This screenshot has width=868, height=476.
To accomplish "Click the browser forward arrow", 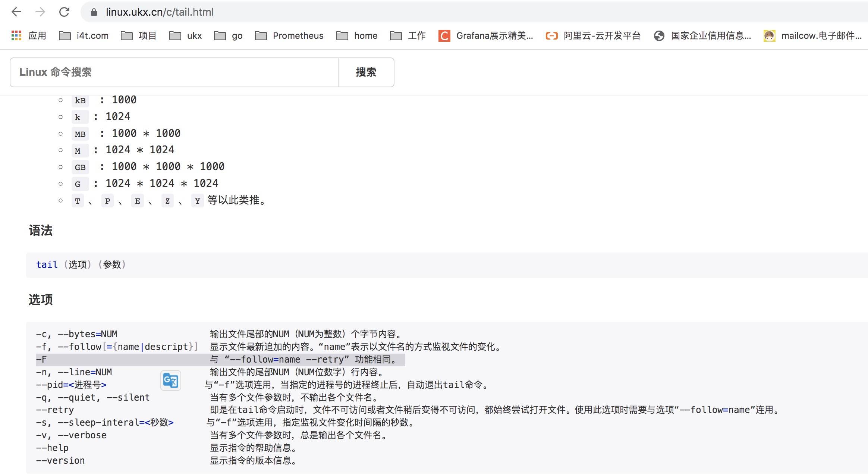I will [40, 12].
